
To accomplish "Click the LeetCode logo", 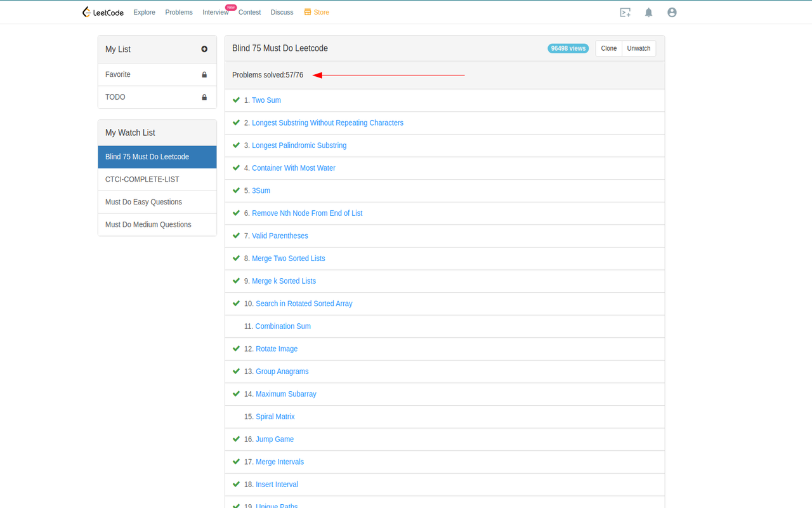I will click(102, 11).
